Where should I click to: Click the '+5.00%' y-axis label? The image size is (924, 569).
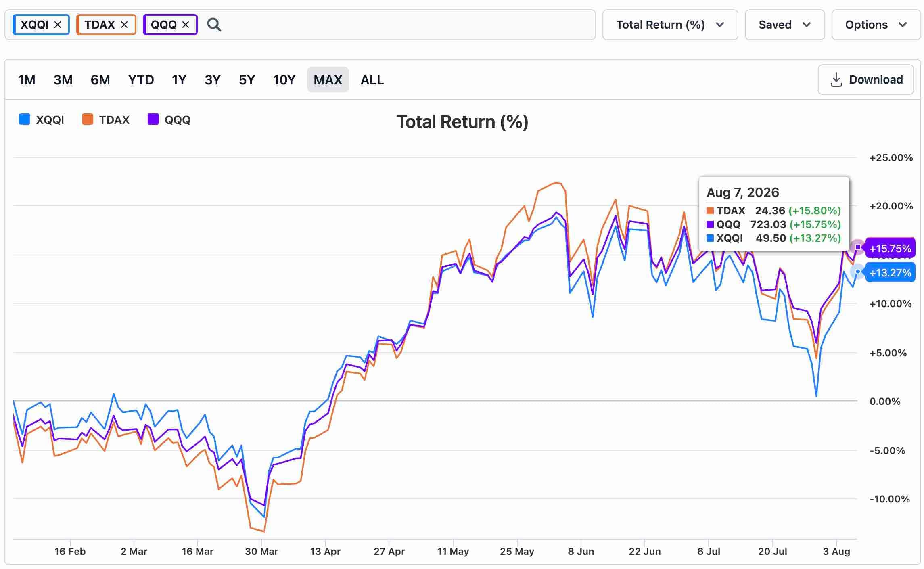point(888,353)
